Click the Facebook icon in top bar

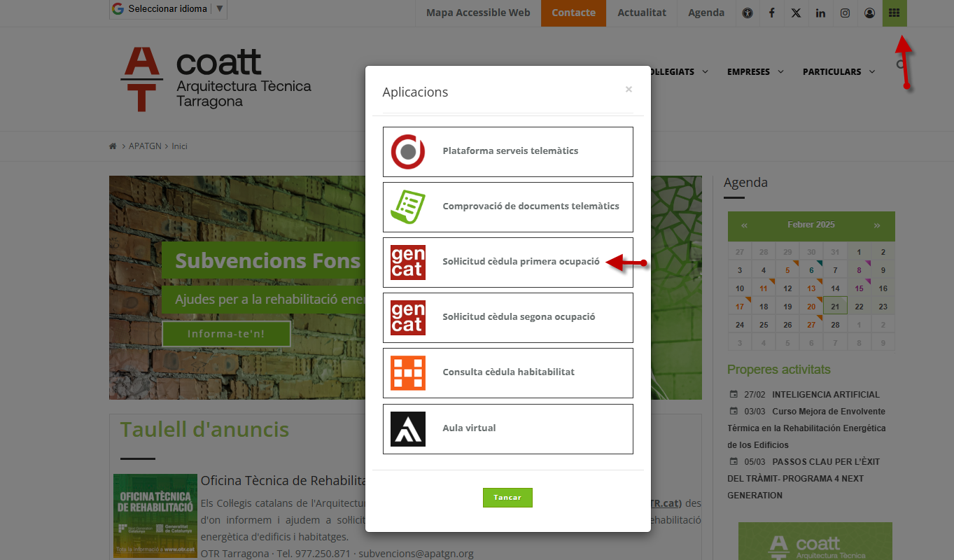click(x=771, y=13)
